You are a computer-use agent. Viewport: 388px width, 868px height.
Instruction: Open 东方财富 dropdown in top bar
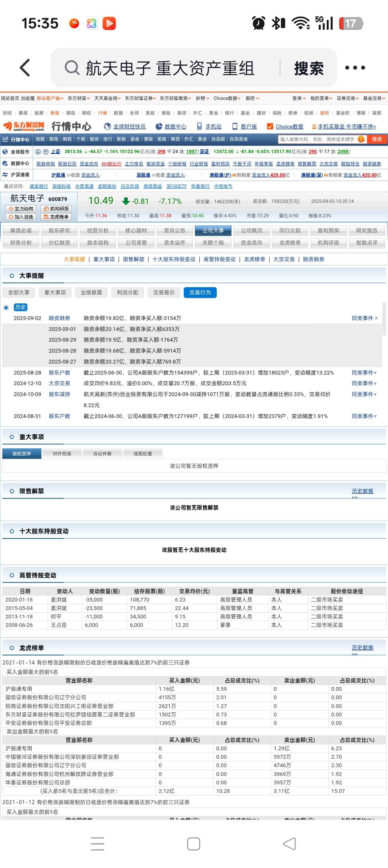click(x=79, y=98)
